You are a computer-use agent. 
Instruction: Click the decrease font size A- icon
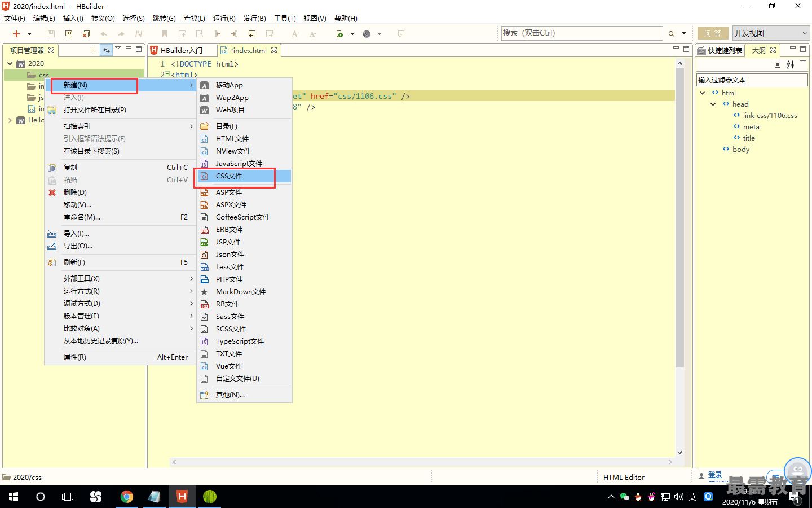coord(313,34)
